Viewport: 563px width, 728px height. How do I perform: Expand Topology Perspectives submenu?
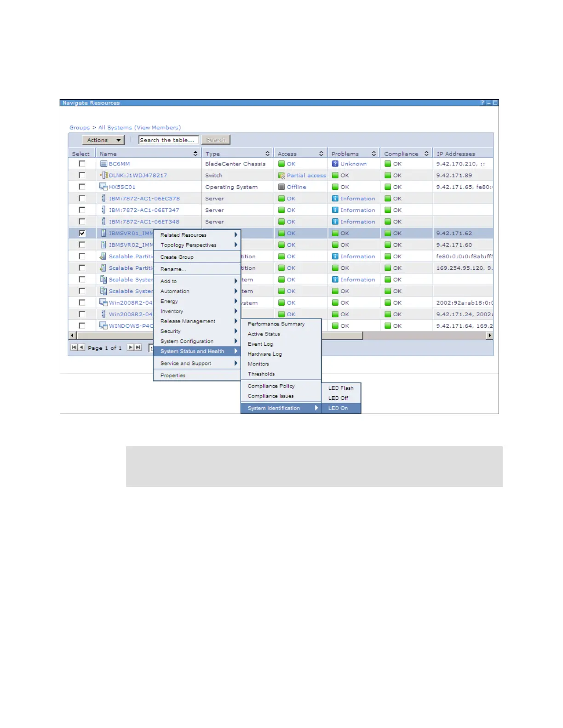coord(197,245)
